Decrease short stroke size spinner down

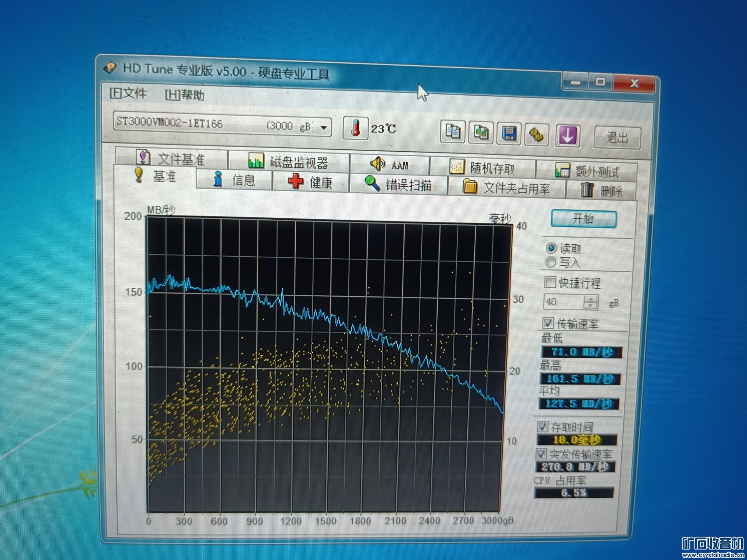tap(591, 306)
